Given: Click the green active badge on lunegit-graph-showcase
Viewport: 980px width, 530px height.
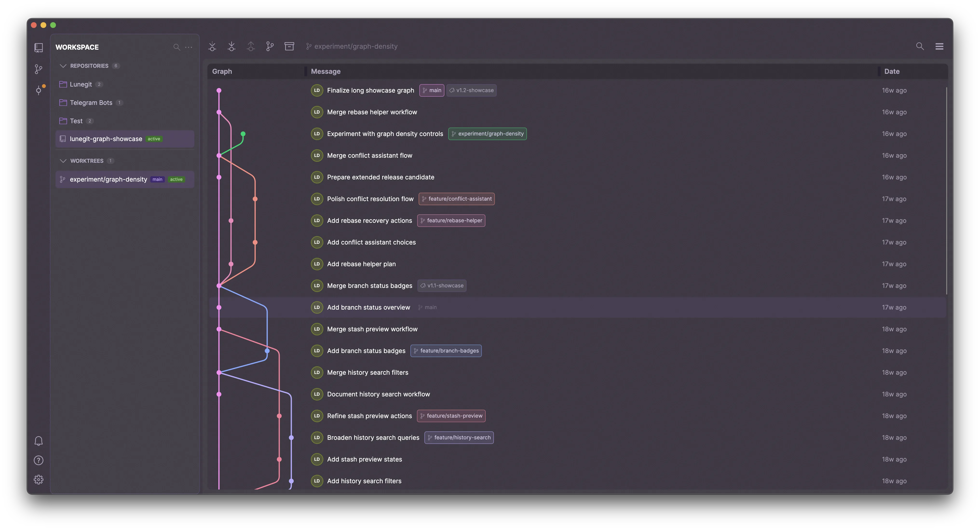Looking at the screenshot, I should pyautogui.click(x=154, y=139).
